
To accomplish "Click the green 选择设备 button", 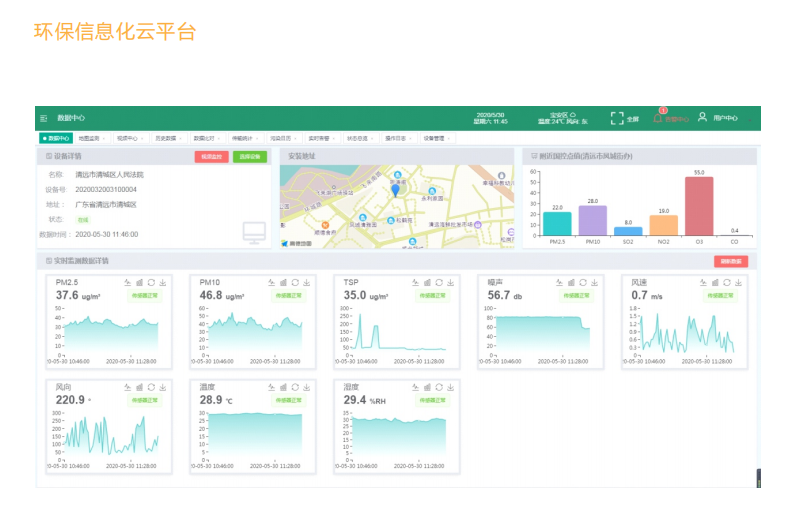I will tap(249, 157).
